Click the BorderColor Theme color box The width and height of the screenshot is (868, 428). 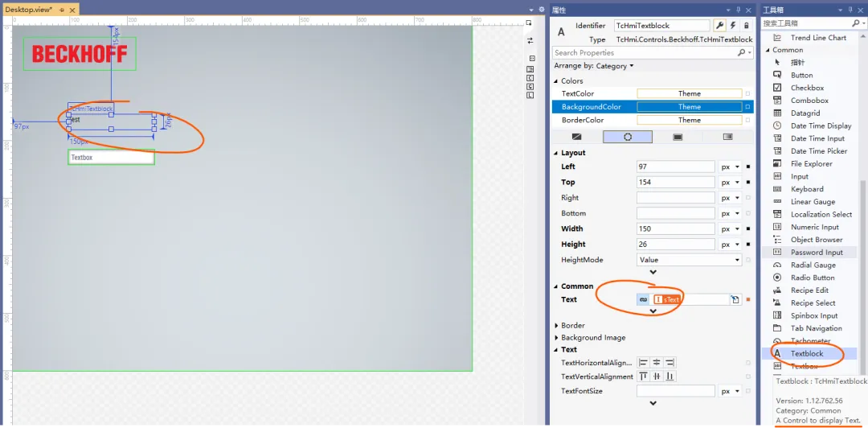pyautogui.click(x=690, y=121)
